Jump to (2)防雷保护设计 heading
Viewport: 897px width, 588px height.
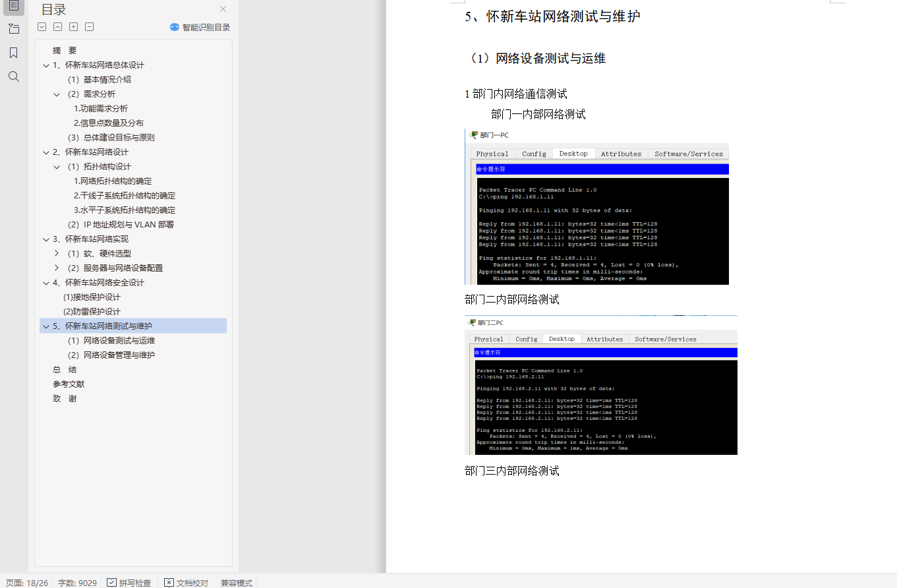(92, 312)
